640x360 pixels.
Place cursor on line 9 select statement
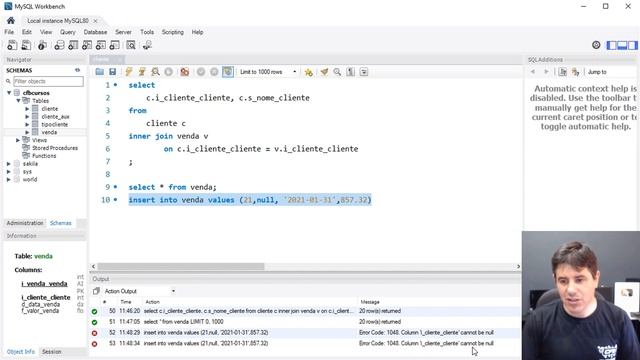coord(173,187)
